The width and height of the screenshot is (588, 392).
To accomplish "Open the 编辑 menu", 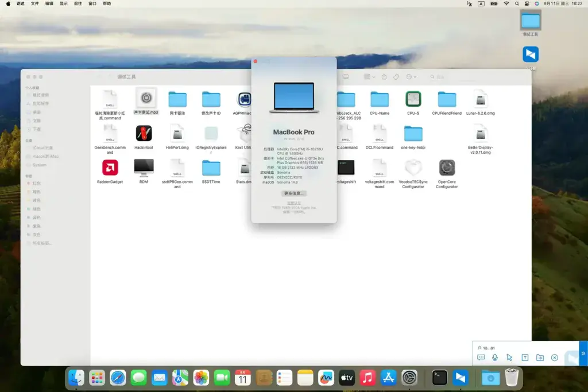I will coord(49,3).
